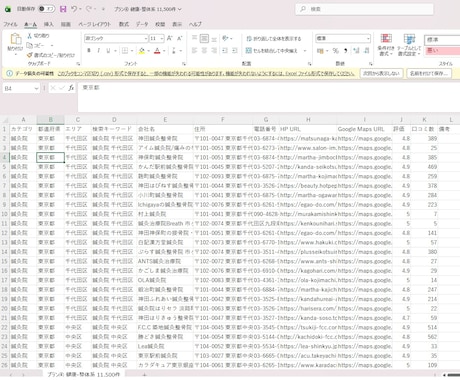Open the font color dropdown arrow
The height and width of the screenshot is (380, 460).
point(164,51)
